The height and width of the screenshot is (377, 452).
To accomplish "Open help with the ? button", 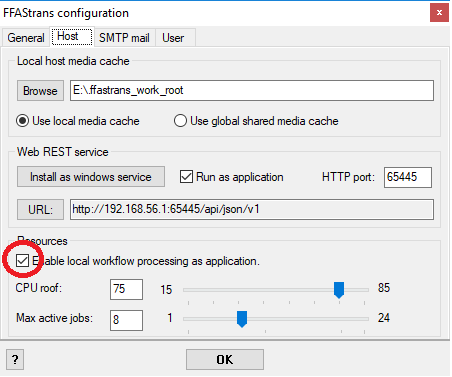I will [15, 359].
